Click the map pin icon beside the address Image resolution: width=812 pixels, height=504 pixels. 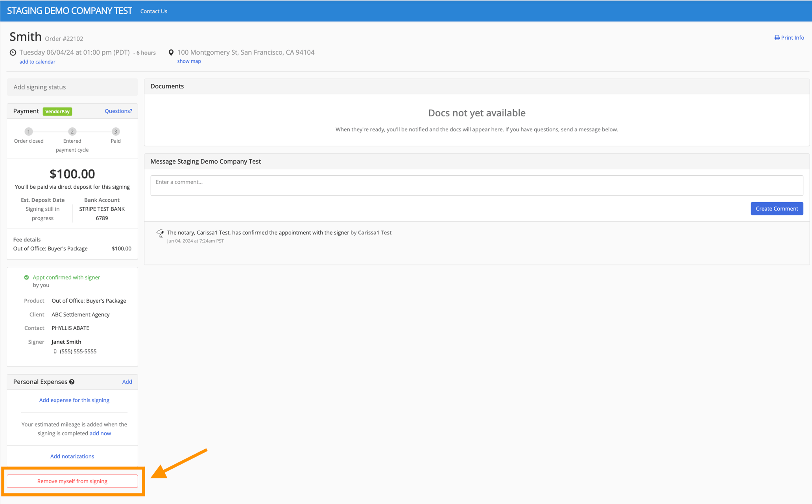click(x=171, y=52)
